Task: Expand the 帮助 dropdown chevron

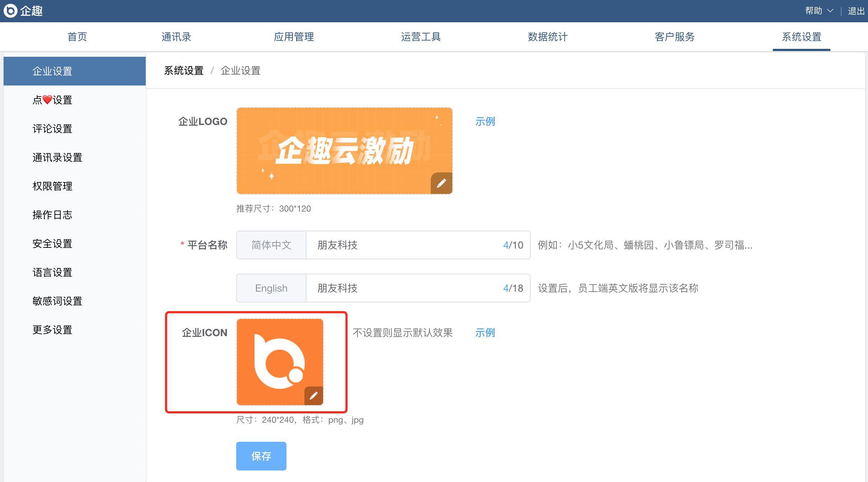Action: click(x=830, y=11)
